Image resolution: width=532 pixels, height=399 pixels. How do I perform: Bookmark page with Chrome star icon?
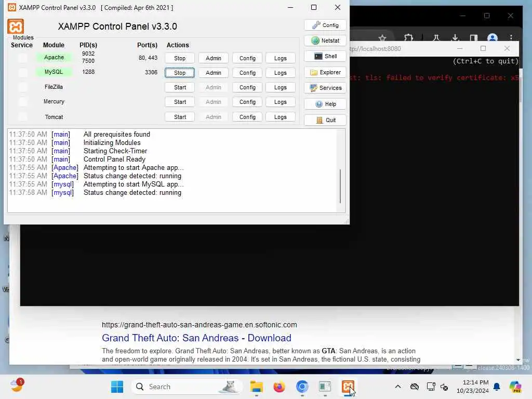[382, 37]
